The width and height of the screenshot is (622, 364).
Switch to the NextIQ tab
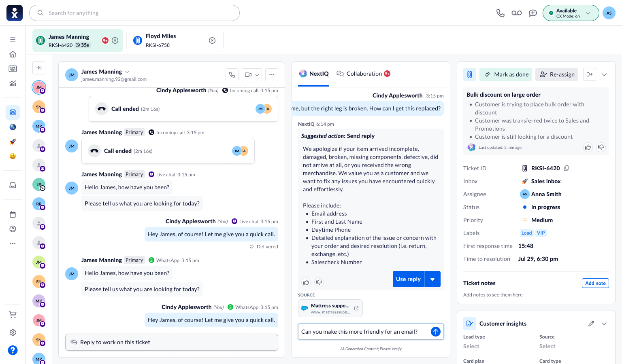pyautogui.click(x=314, y=74)
